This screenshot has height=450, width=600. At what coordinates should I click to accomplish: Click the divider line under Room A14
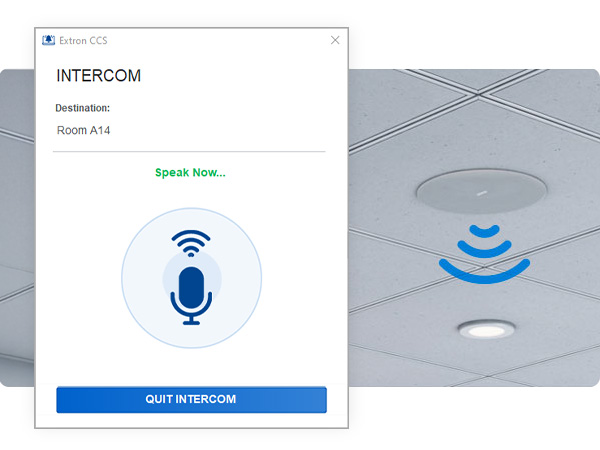click(189, 152)
